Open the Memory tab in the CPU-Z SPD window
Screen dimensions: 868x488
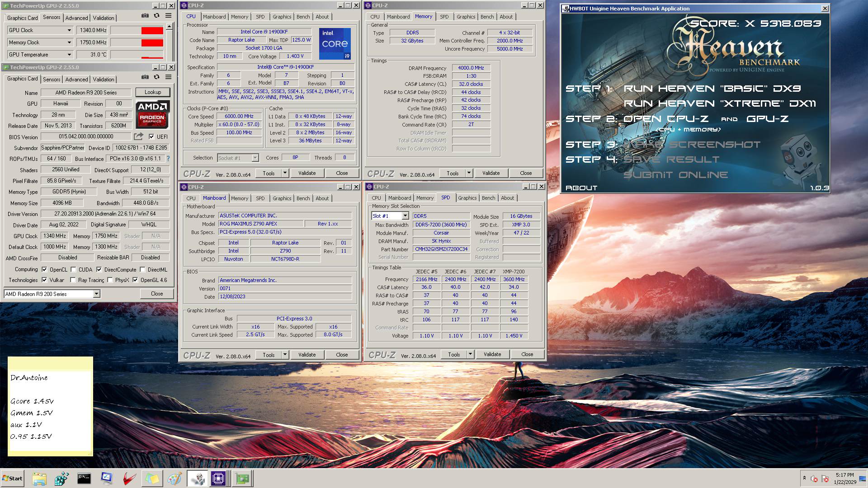click(x=425, y=198)
